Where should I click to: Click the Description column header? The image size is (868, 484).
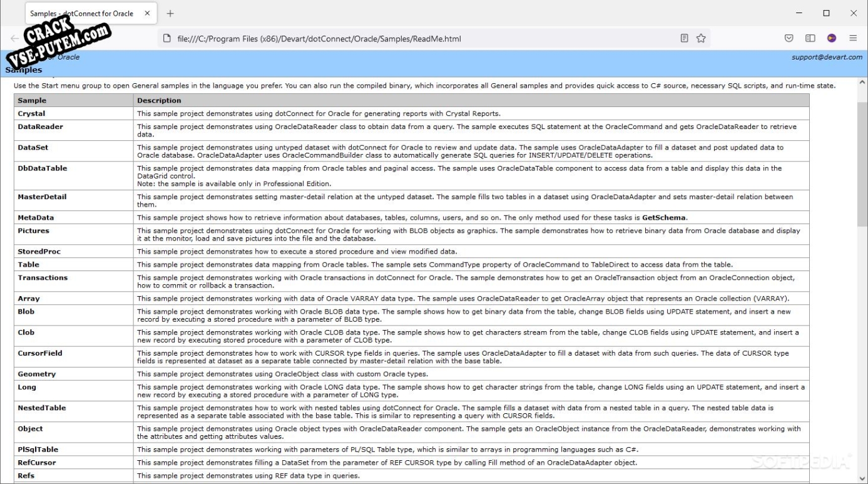point(471,100)
